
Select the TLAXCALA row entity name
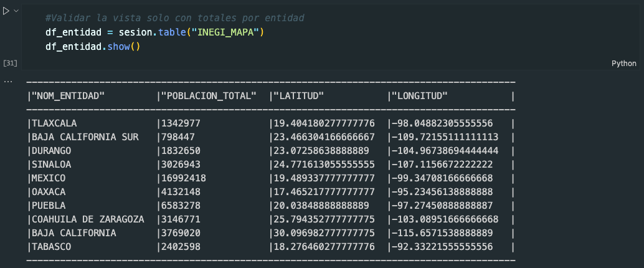pos(54,123)
